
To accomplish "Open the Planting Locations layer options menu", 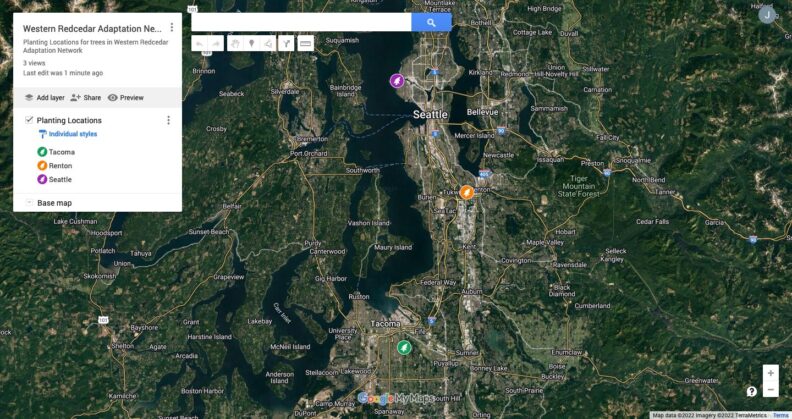I will [x=168, y=120].
